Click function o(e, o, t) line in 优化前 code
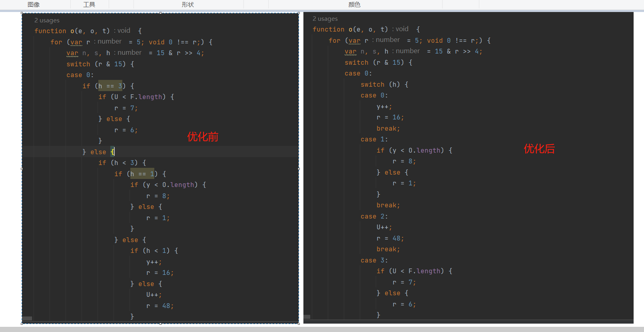644x332 pixels. pos(88,31)
